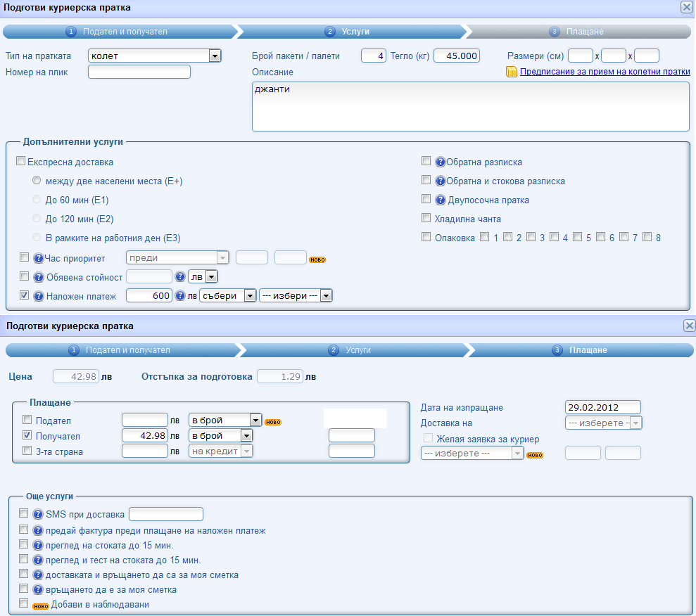
Task: Select radio между две населени места (E+)
Action: (37, 181)
